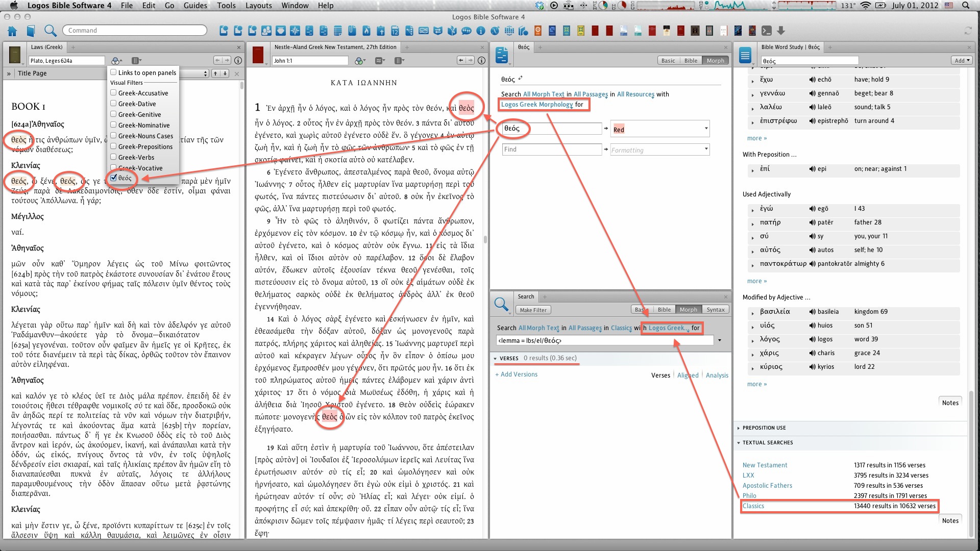Viewport: 980px width, 551px height.
Task: Open the clipboard with cross icon
Action: click(381, 31)
